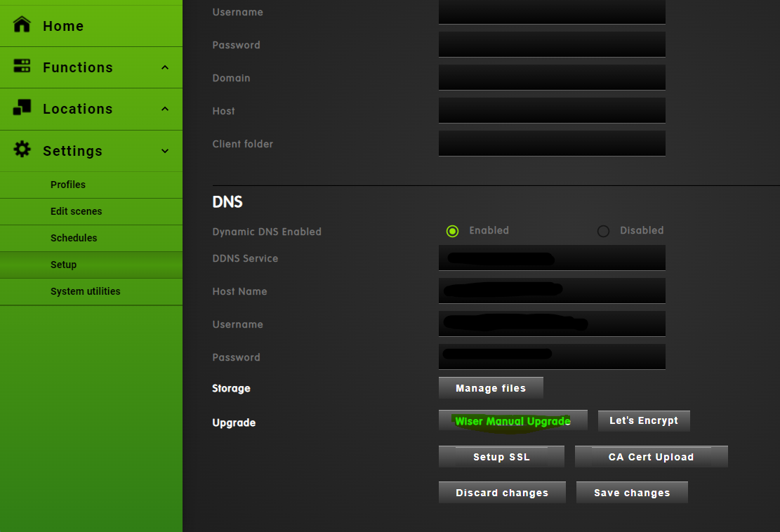Click the DDNS Service field
Viewport: 780px width, 532px height.
(x=552, y=258)
